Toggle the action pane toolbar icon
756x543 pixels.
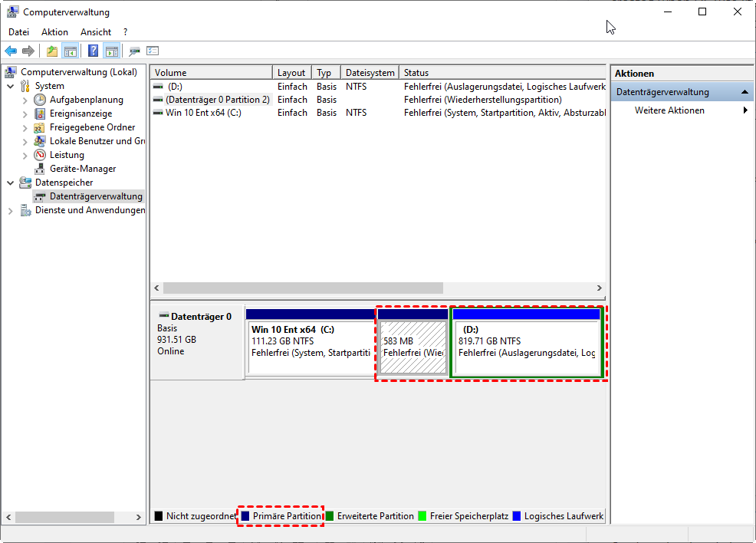[x=112, y=51]
